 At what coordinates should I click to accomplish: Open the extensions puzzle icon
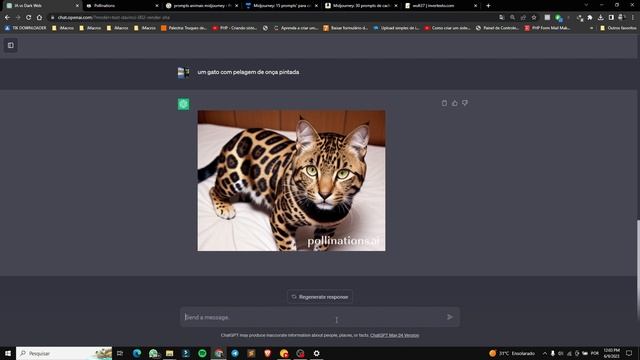click(590, 18)
